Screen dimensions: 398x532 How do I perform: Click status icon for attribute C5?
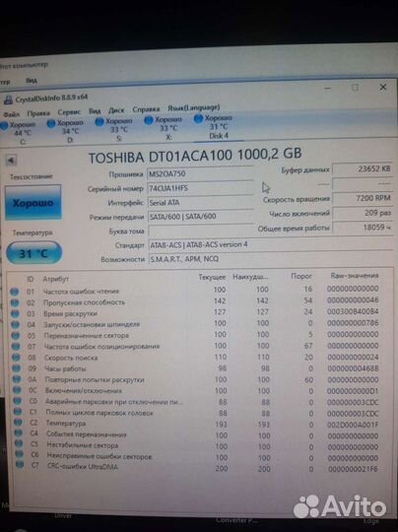pyautogui.click(x=19, y=443)
